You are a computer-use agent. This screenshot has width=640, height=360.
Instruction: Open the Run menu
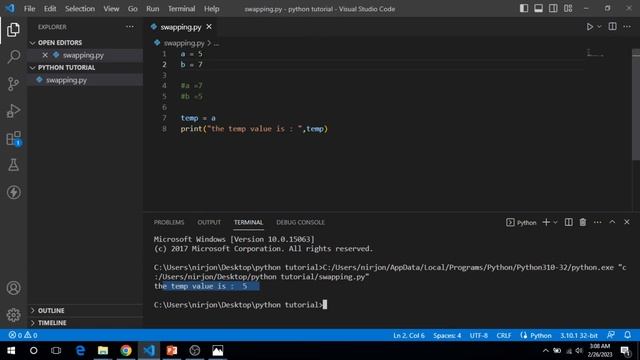click(153, 9)
